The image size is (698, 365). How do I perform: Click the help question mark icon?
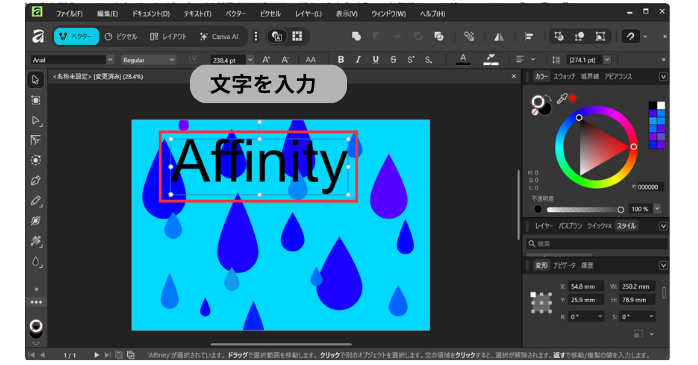pos(630,36)
